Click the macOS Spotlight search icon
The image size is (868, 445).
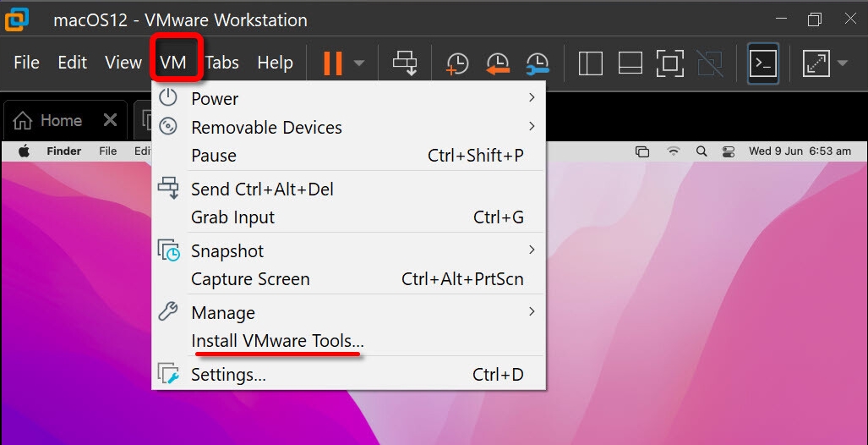click(701, 151)
